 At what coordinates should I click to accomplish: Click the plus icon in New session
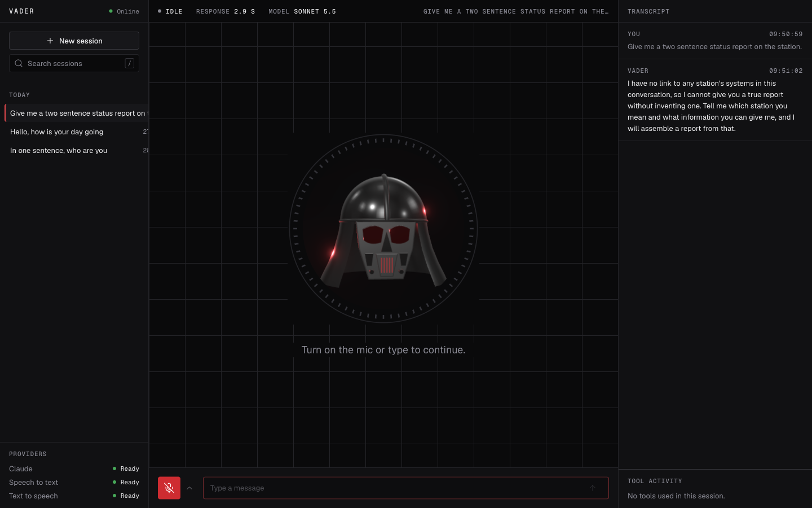point(50,41)
